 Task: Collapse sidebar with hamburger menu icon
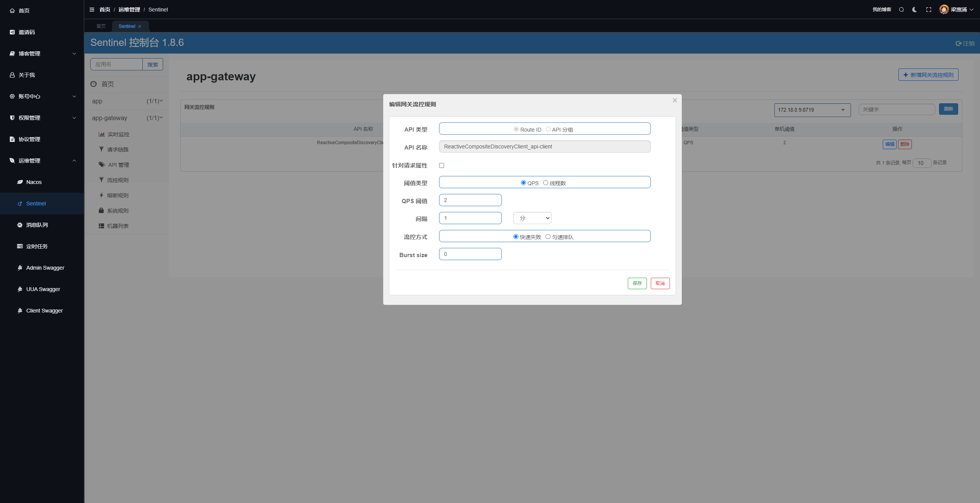92,10
